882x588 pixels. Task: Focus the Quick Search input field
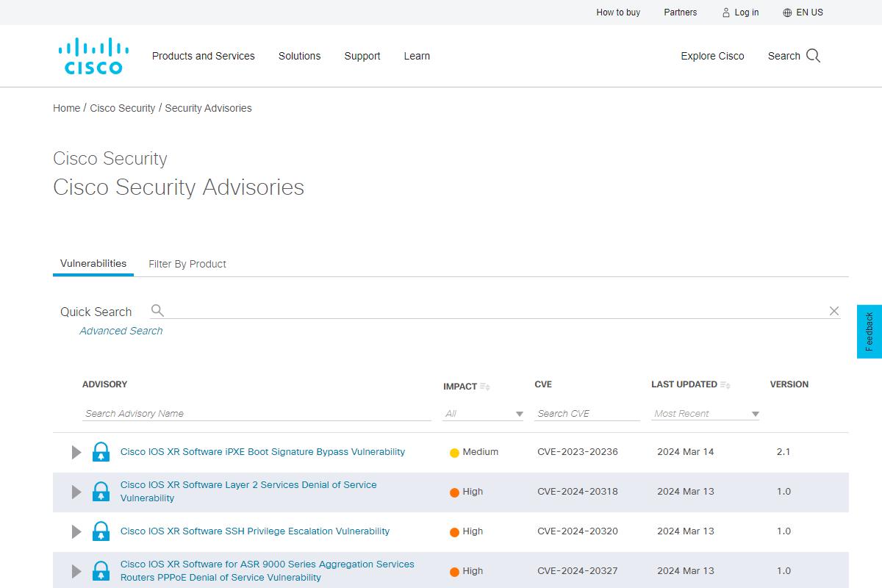[496, 311]
